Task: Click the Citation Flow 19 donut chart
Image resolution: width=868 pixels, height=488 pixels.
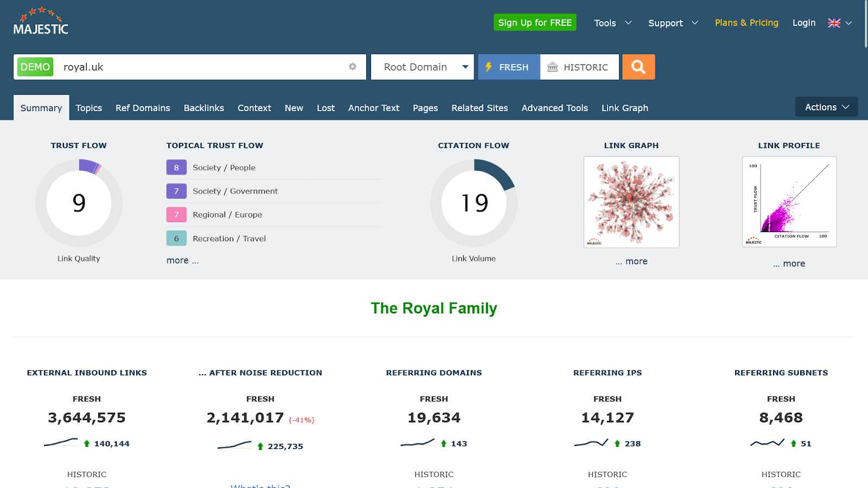Action: [474, 203]
